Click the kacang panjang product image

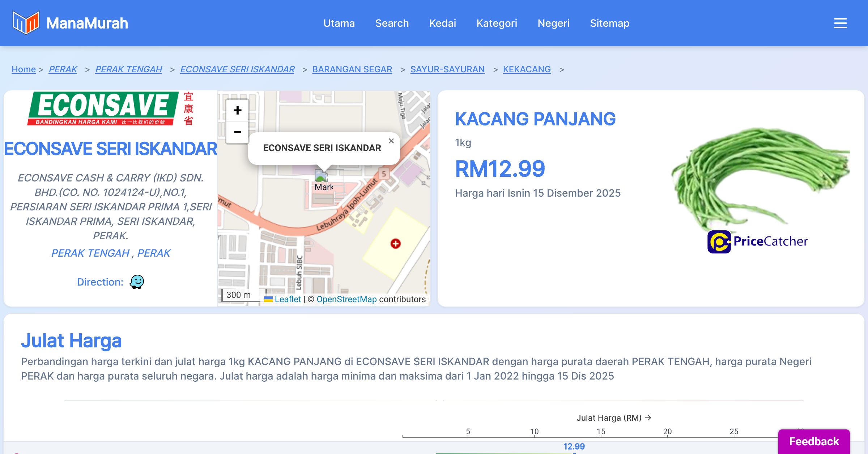point(759,177)
